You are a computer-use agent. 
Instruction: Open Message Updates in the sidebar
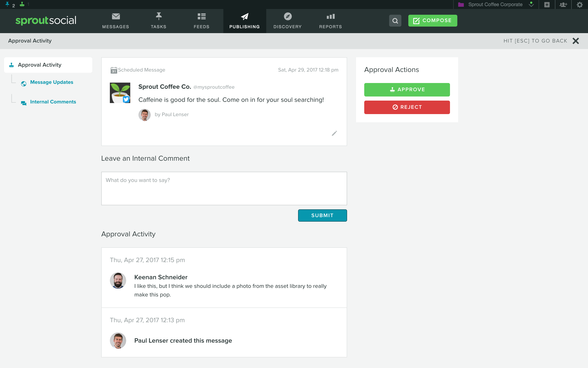point(51,82)
